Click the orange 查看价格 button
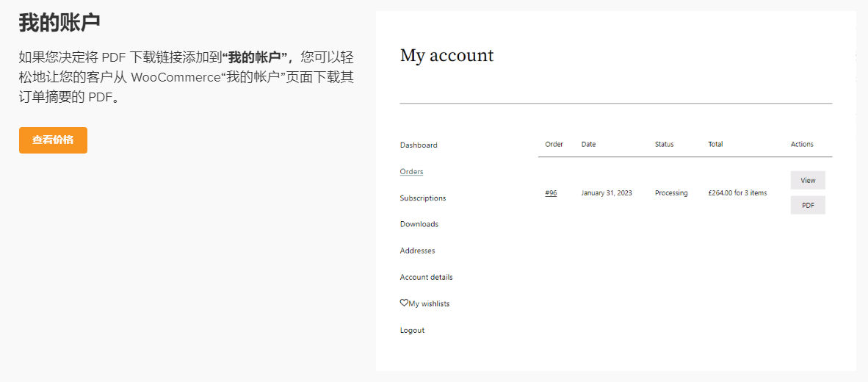Image resolution: width=868 pixels, height=382 pixels. point(53,140)
